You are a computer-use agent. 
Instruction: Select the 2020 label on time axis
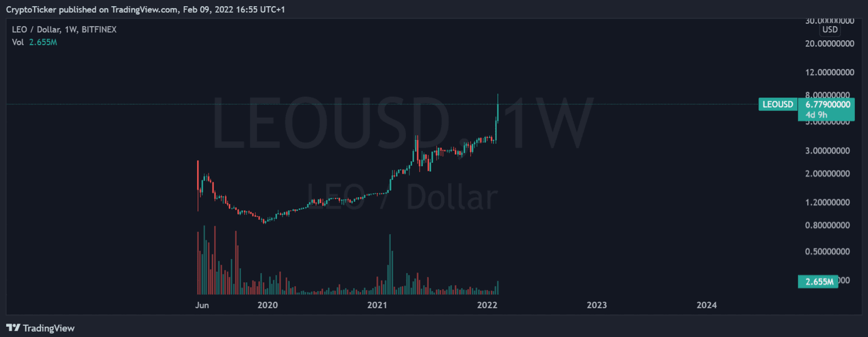[x=267, y=305]
